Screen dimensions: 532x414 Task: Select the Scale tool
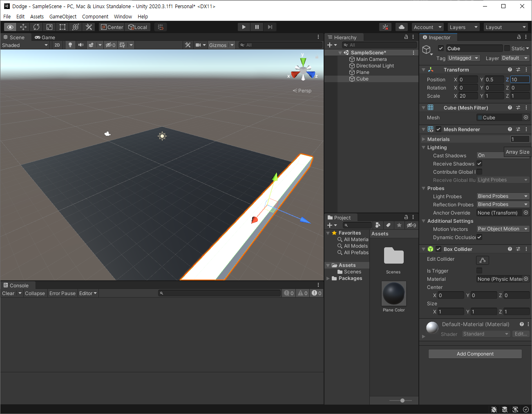[49, 27]
